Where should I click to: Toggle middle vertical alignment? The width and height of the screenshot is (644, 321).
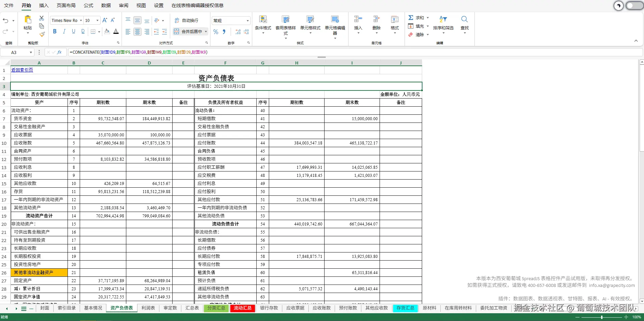[x=137, y=20]
